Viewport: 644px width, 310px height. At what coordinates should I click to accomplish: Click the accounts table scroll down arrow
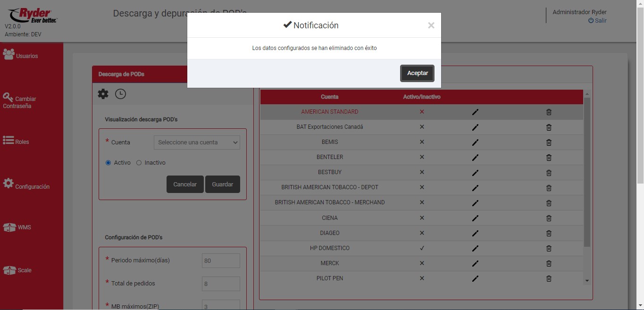click(x=587, y=281)
